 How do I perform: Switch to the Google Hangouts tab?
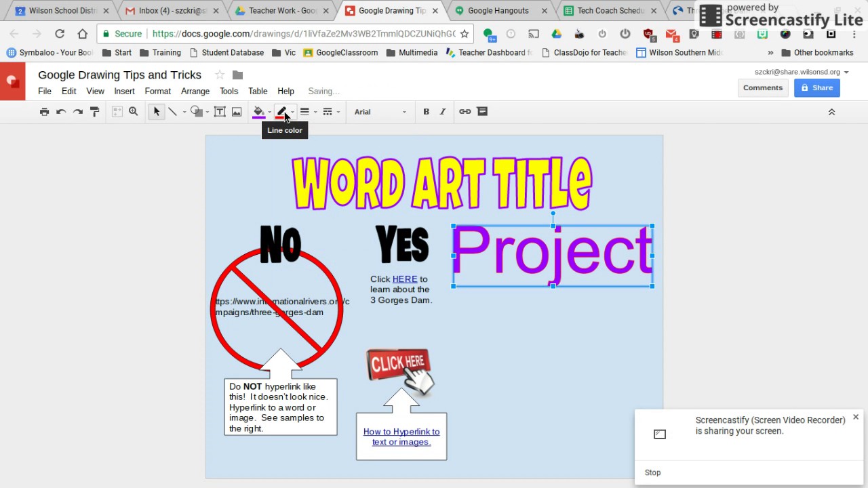point(498,10)
